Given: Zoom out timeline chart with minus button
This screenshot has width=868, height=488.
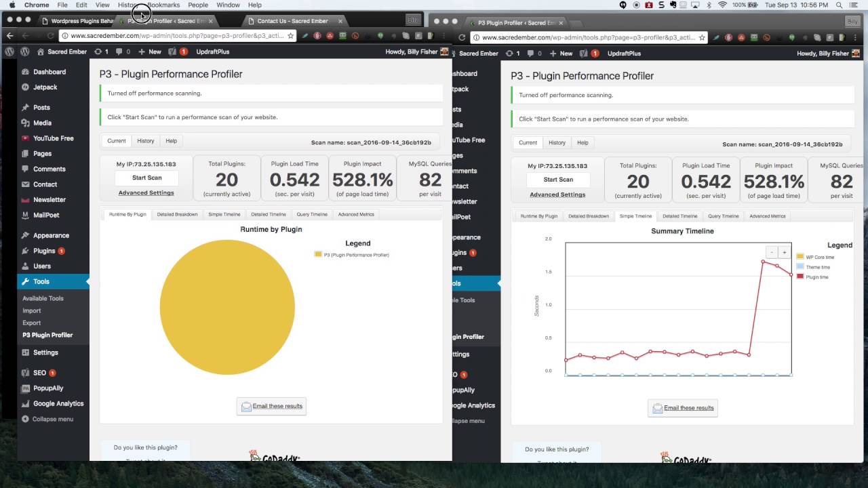Looking at the screenshot, I should 772,252.
